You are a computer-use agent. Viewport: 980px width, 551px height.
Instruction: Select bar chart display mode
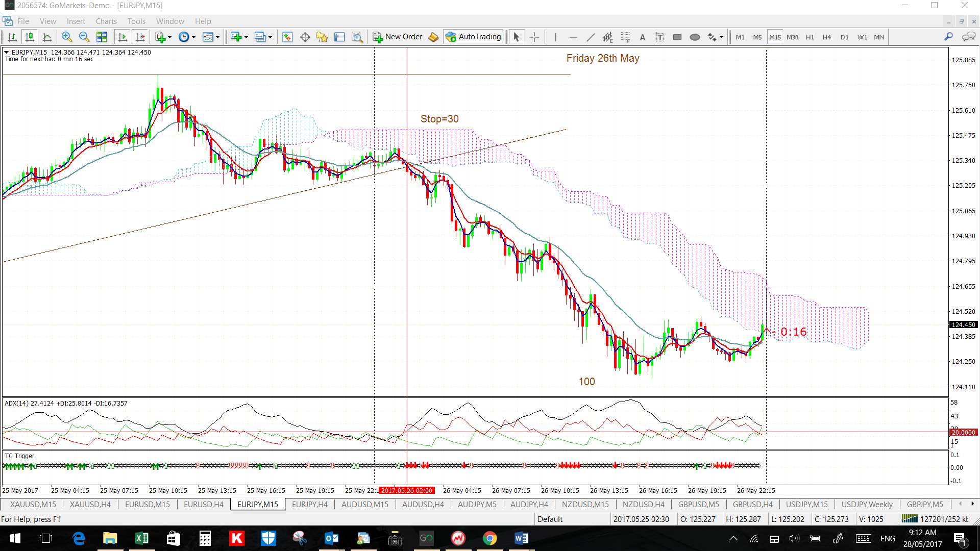[12, 37]
